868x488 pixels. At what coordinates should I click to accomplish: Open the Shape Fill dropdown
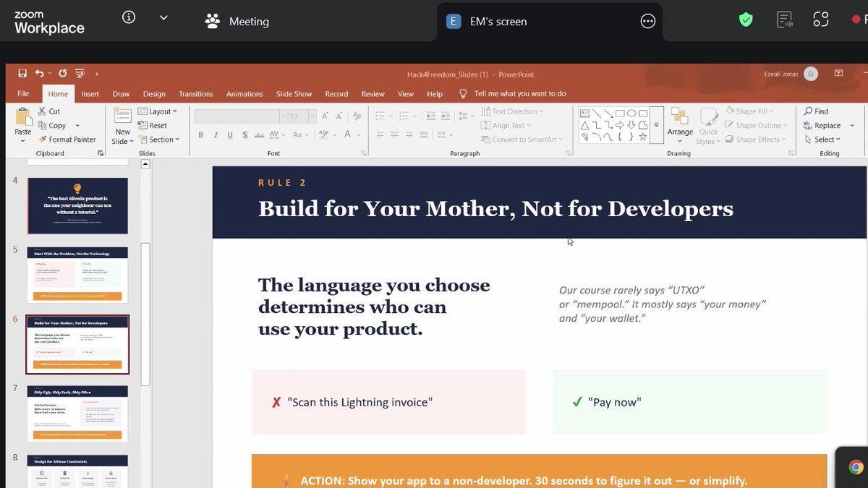(750, 111)
